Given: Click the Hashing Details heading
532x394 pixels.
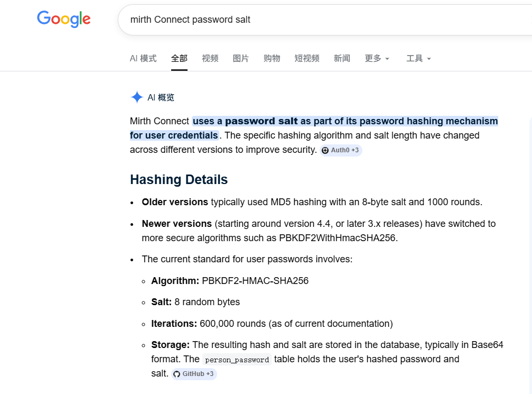Looking at the screenshot, I should (179, 179).
